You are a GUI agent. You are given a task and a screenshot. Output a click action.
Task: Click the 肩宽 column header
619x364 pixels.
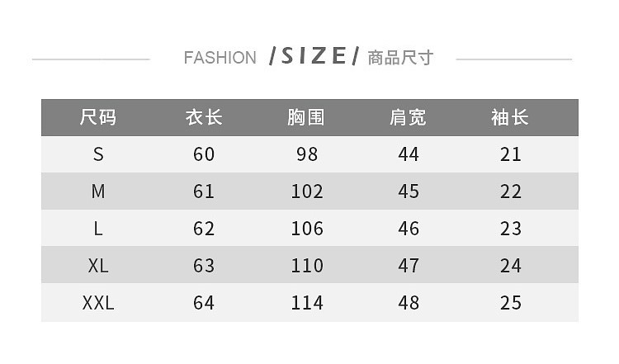click(x=409, y=117)
